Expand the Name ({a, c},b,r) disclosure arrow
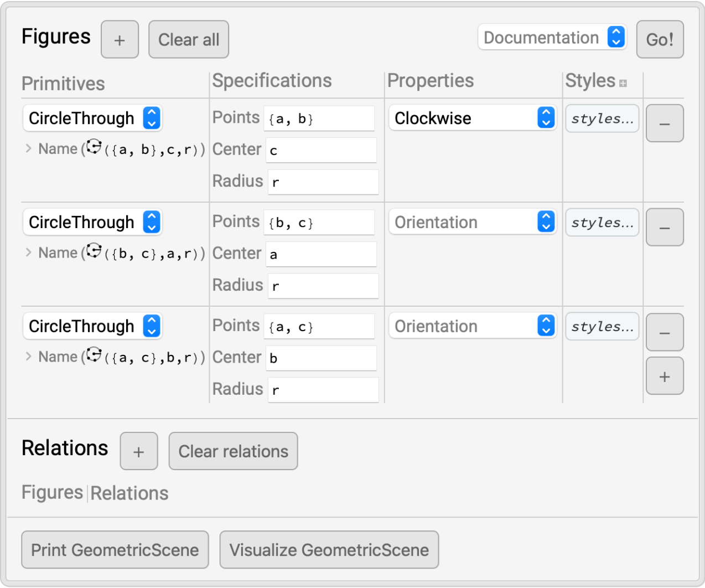This screenshot has height=588, width=705. [x=28, y=357]
